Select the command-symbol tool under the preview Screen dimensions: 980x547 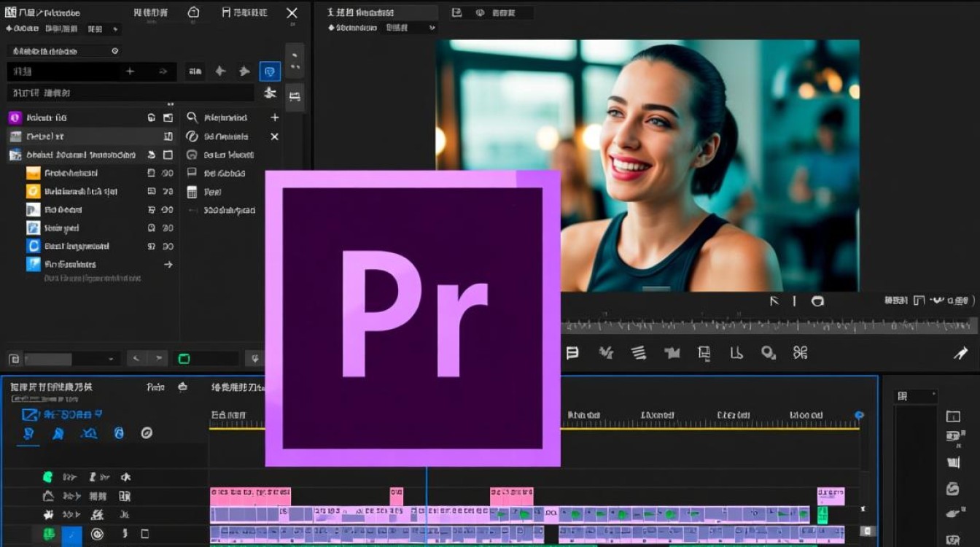(x=800, y=353)
